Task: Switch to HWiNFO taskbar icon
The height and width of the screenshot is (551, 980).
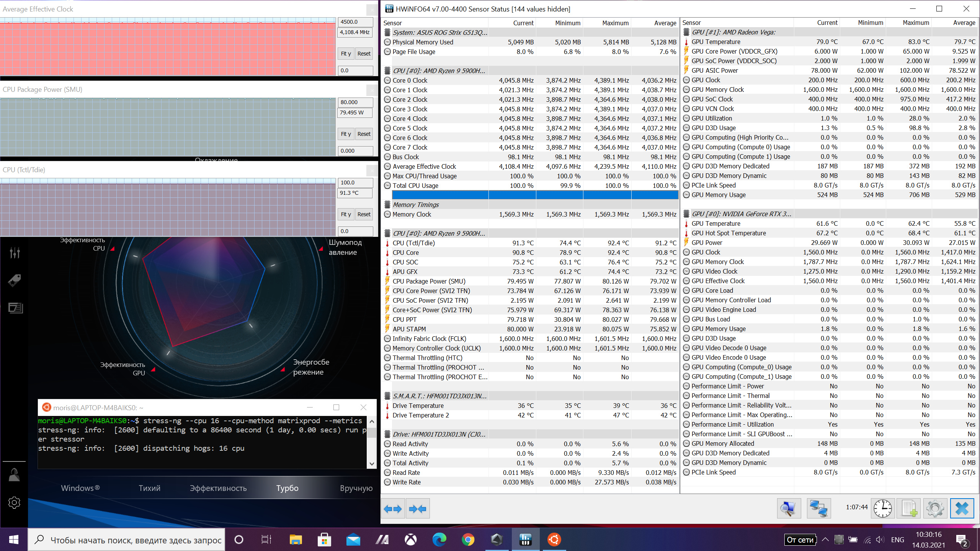Action: (x=525, y=540)
